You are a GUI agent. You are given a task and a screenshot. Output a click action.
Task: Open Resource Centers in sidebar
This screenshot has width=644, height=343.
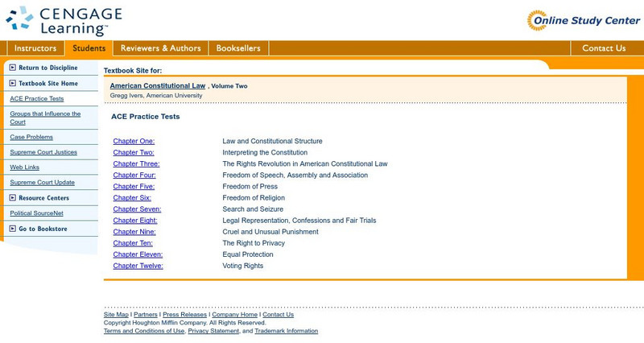pos(44,197)
